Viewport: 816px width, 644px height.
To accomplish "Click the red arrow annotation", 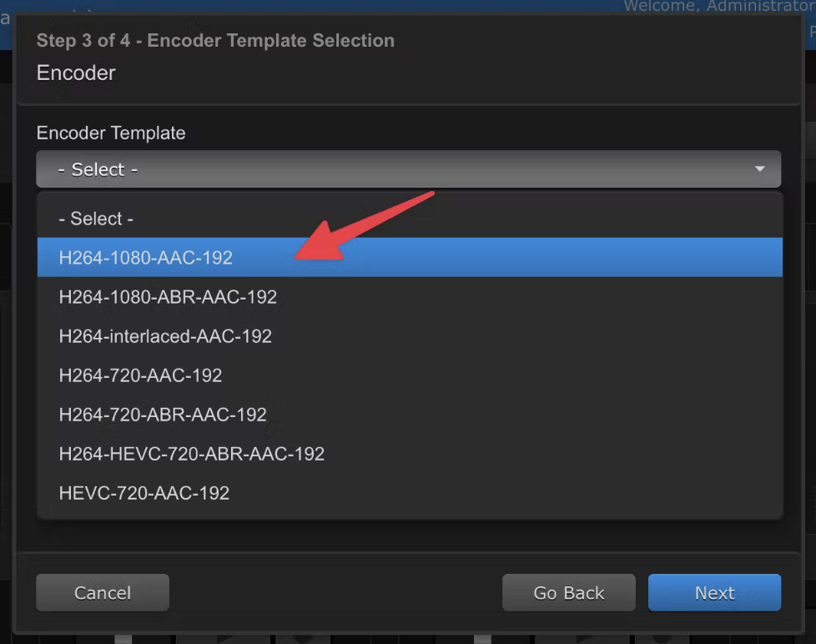I will 365,226.
